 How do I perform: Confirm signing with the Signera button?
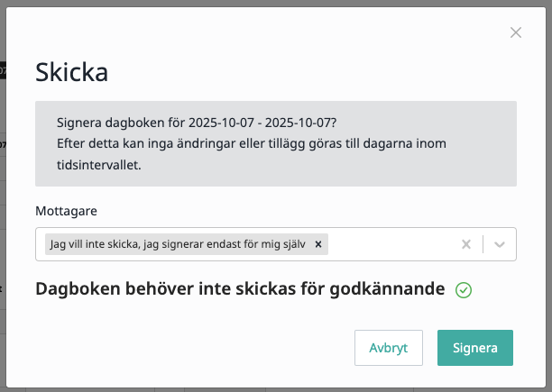(475, 348)
